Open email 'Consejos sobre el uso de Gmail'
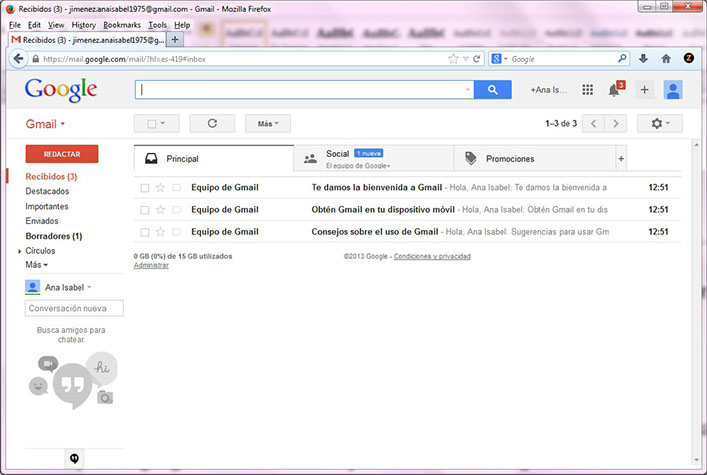707x475 pixels. pos(408,232)
